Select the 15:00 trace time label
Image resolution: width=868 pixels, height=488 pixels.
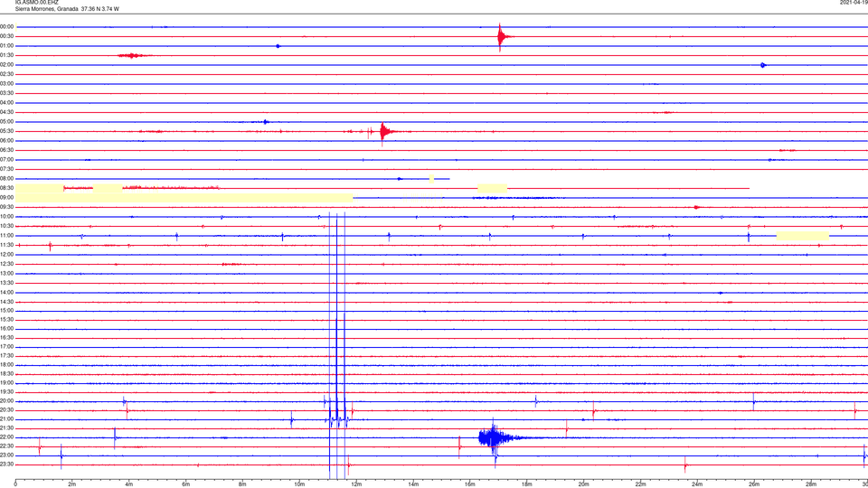pyautogui.click(x=7, y=311)
